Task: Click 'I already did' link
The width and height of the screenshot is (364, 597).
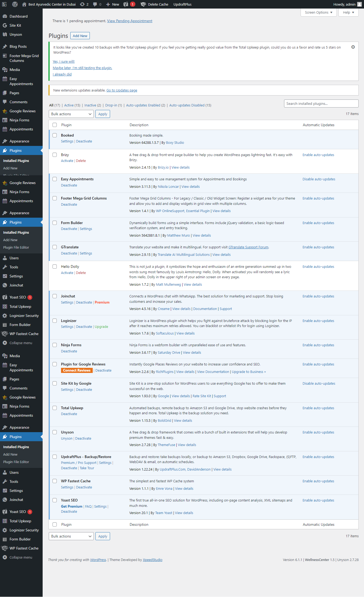Action: point(62,74)
